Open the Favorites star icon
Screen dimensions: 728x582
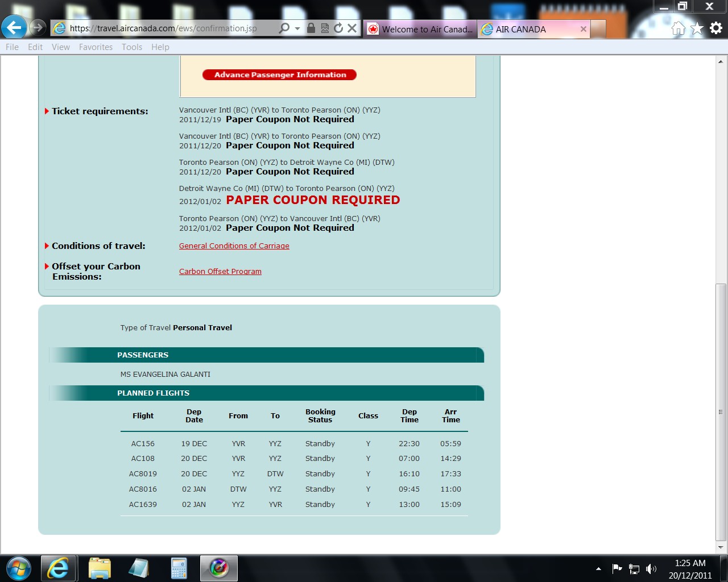click(697, 28)
